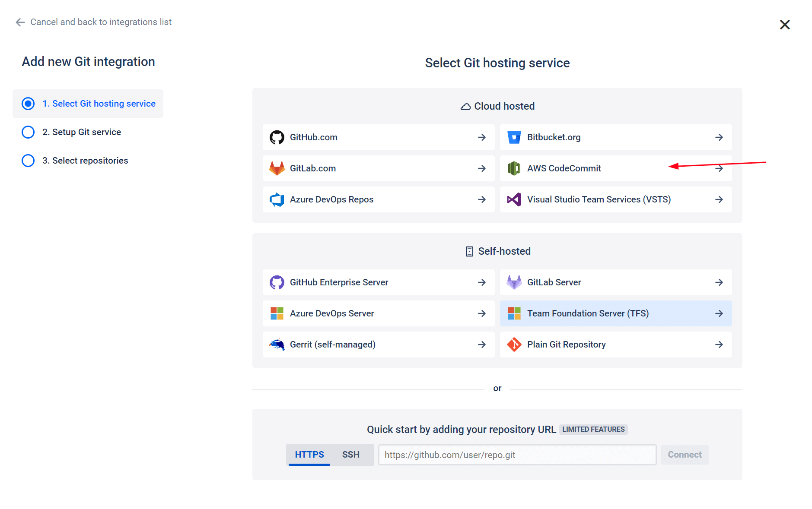Choose AWS CodeCommit hosting service
The width and height of the screenshot is (812, 509).
coord(616,168)
